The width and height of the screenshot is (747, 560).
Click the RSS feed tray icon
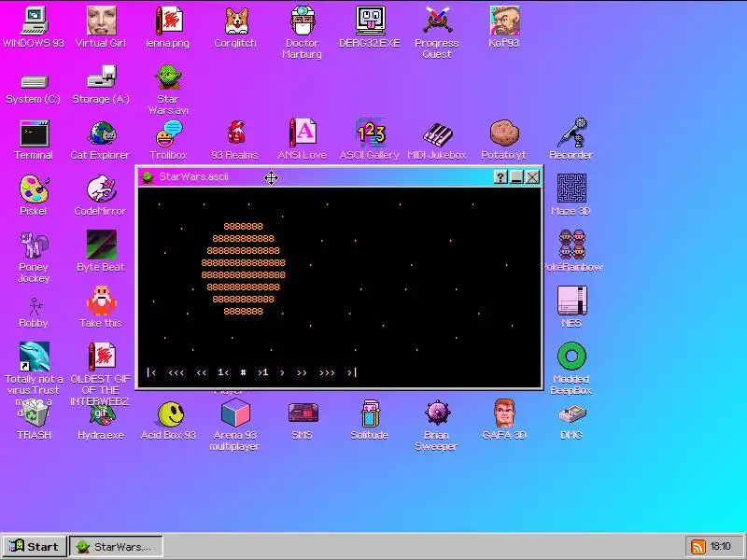698,546
